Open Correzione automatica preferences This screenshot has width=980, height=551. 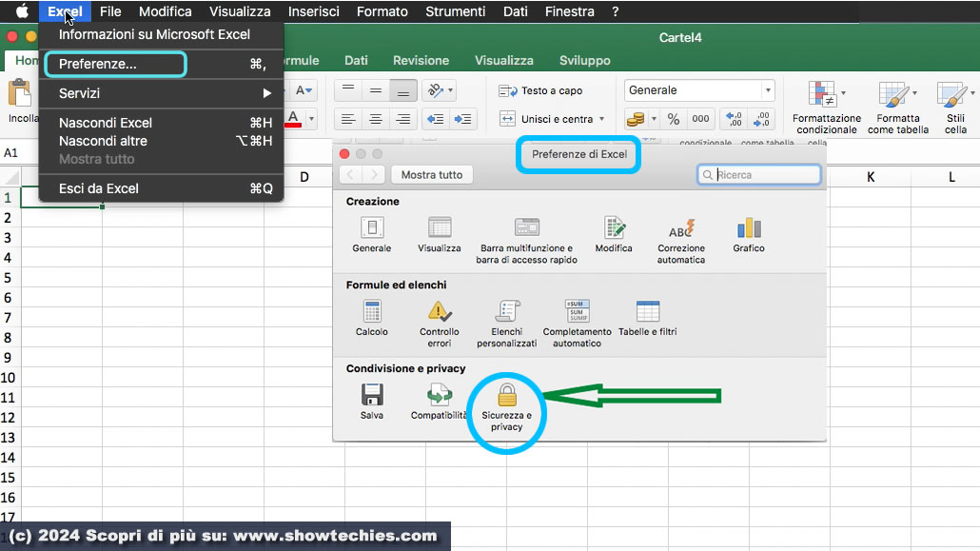click(680, 240)
